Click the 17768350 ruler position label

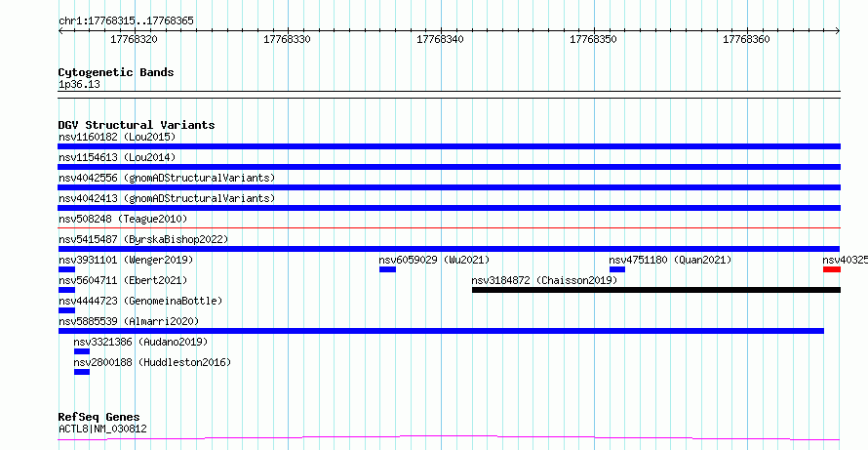click(x=593, y=39)
